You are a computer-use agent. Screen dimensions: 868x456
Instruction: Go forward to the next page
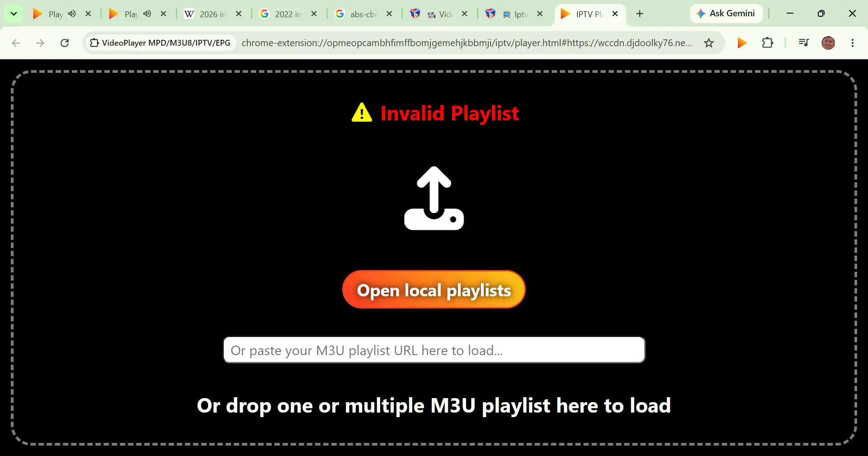click(x=40, y=43)
